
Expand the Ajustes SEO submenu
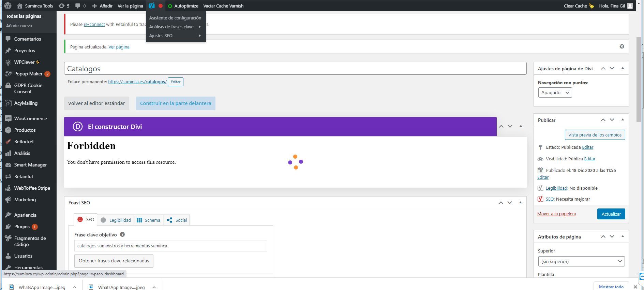(x=176, y=35)
